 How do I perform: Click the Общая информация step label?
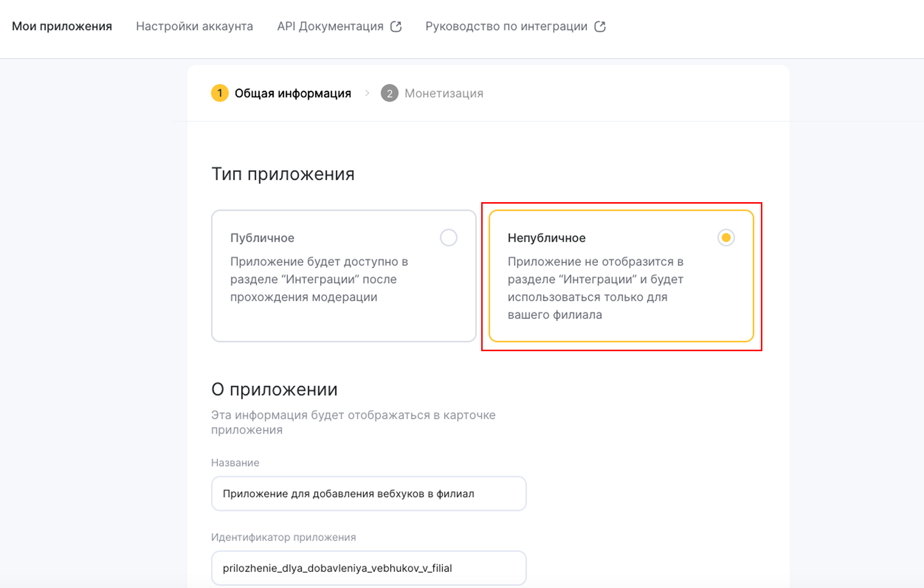pyautogui.click(x=293, y=93)
